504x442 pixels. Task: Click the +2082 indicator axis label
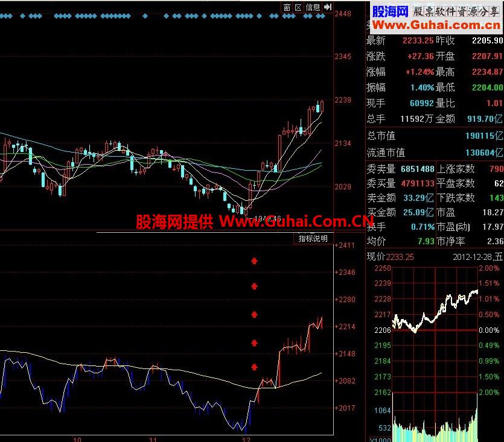(x=345, y=381)
